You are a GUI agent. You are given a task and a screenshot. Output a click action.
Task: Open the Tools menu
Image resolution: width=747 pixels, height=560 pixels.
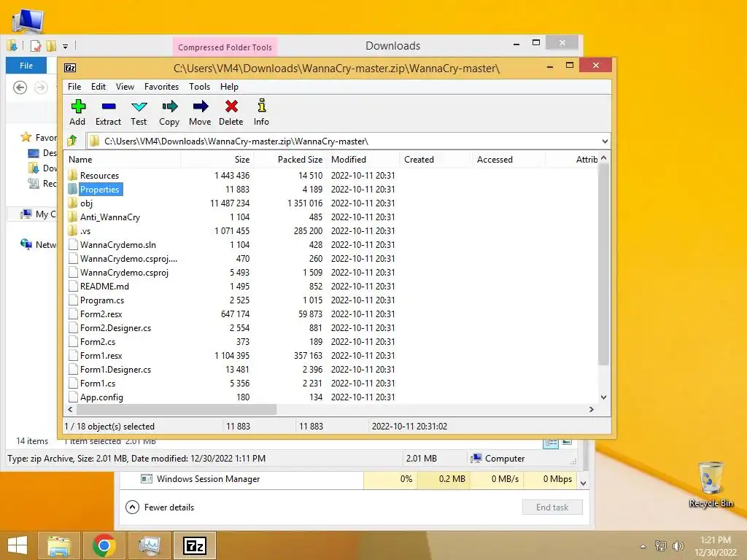tap(199, 87)
